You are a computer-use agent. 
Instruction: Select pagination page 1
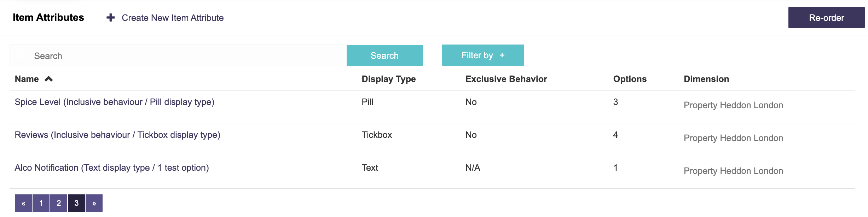[x=41, y=203]
